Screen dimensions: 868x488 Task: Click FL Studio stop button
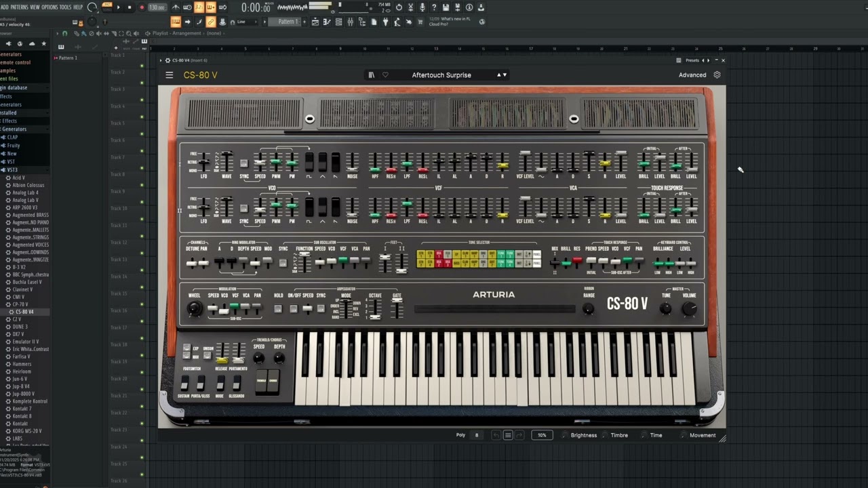130,7
